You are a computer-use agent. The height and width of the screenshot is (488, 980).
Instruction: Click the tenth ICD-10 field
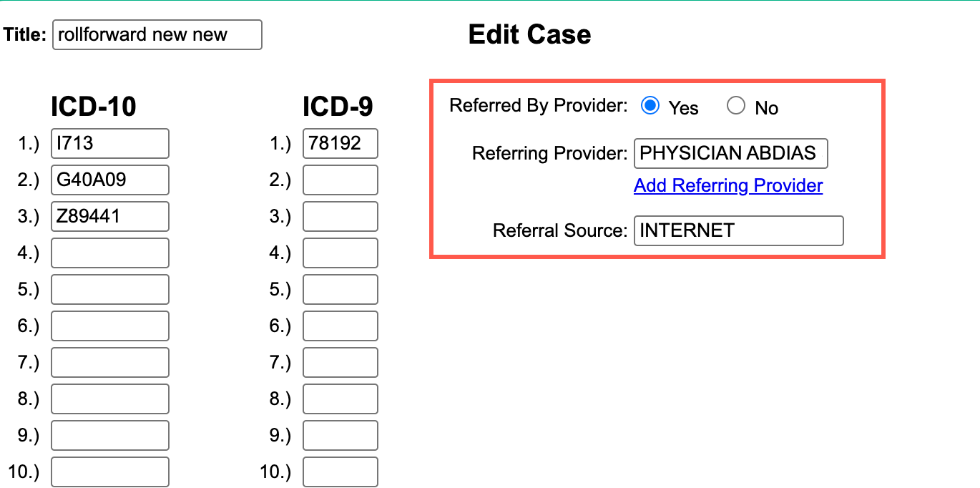click(x=109, y=472)
